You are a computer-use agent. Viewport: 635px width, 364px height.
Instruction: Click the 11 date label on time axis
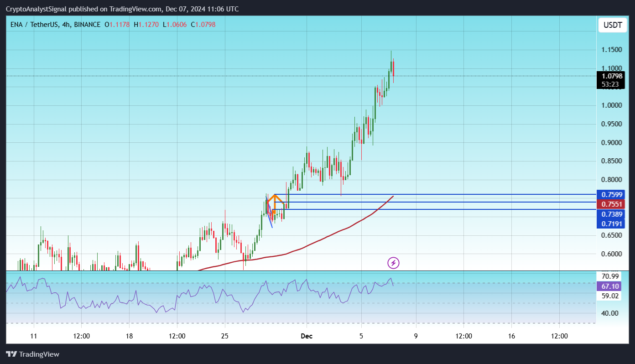click(x=33, y=337)
